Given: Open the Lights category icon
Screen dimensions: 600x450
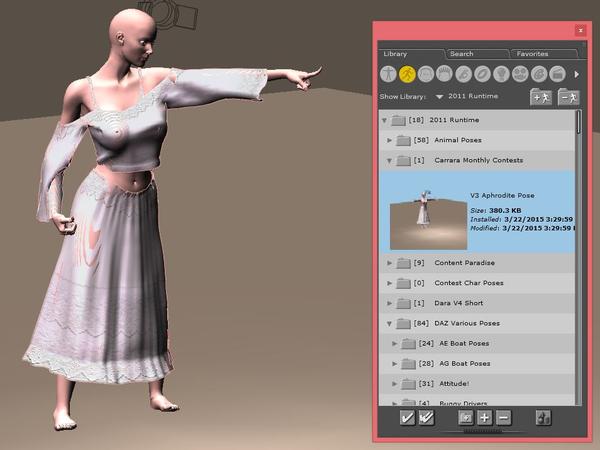Looking at the screenshot, I should point(501,73).
